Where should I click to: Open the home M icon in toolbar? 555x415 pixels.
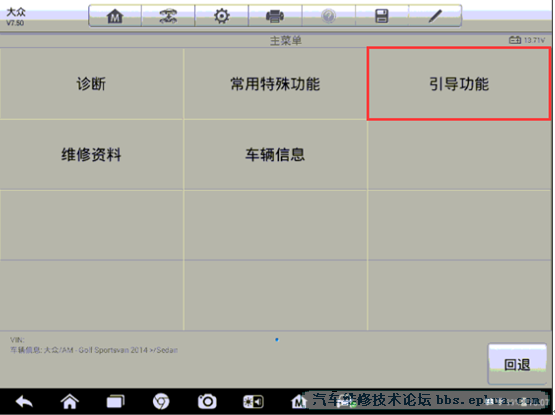click(115, 16)
